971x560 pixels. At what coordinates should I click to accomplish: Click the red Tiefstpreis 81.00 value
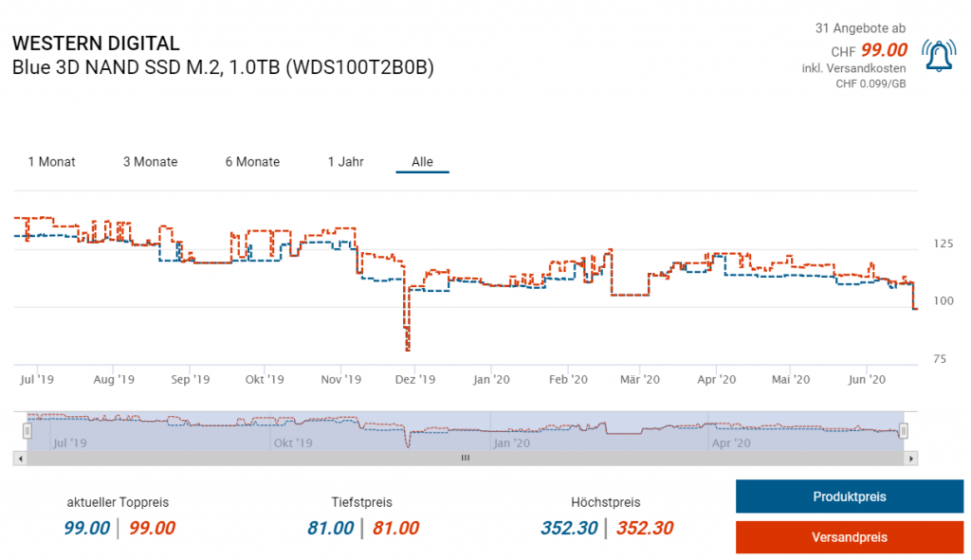click(x=395, y=528)
